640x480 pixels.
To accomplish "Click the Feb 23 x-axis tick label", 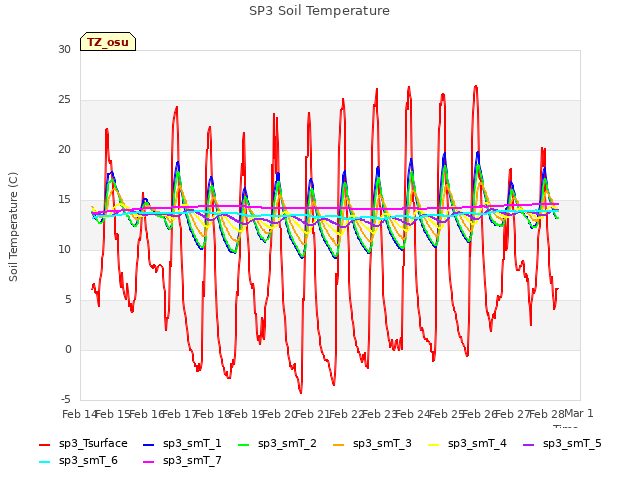I will 380,414.
